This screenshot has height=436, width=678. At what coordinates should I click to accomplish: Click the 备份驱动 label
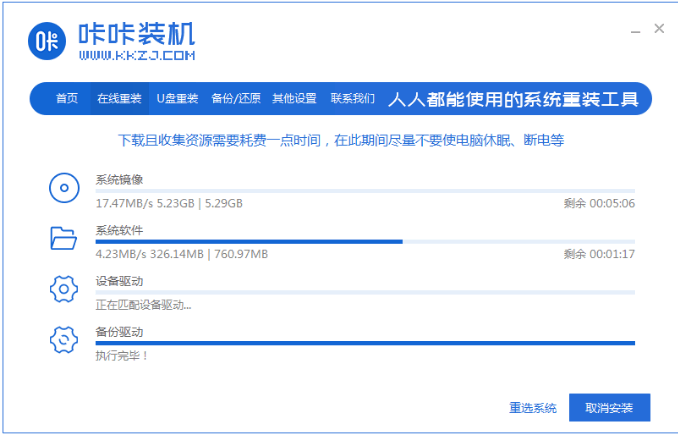pyautogui.click(x=119, y=332)
